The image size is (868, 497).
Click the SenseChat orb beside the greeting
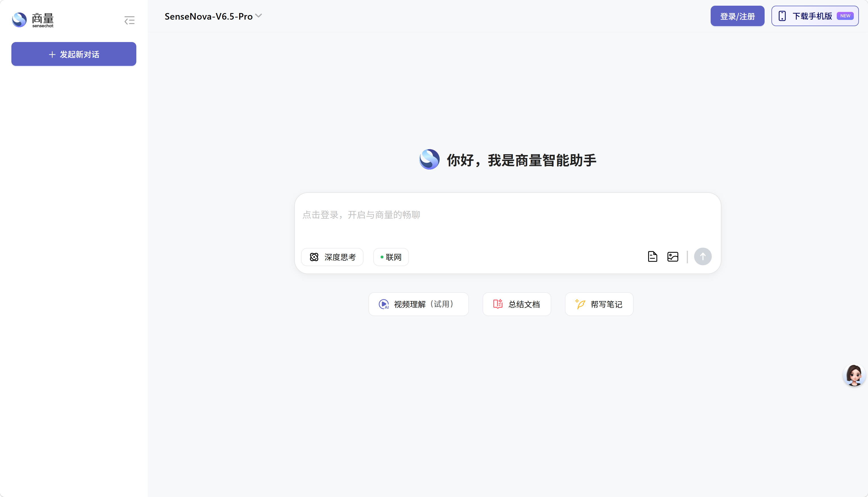(x=429, y=159)
